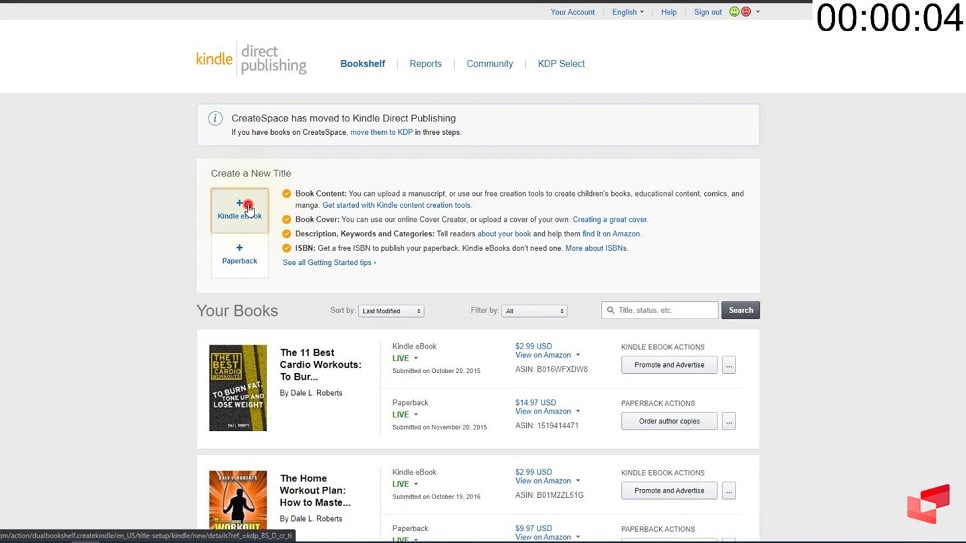Open 'See all Getting Started tips'
966x543 pixels.
329,263
